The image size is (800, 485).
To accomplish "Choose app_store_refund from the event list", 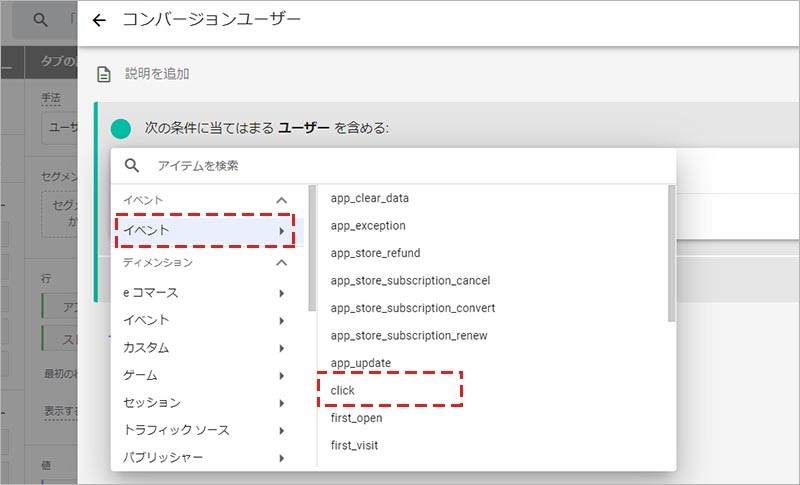I will pos(375,253).
